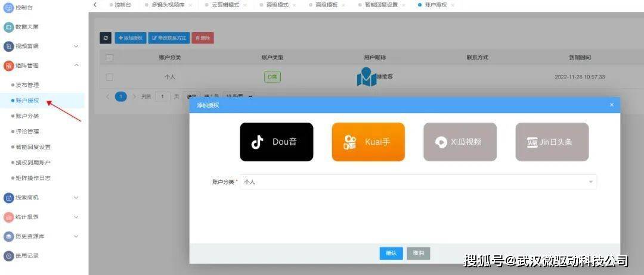Close the 智能回复设置 tab
This screenshot has height=275, width=644.
click(404, 5)
